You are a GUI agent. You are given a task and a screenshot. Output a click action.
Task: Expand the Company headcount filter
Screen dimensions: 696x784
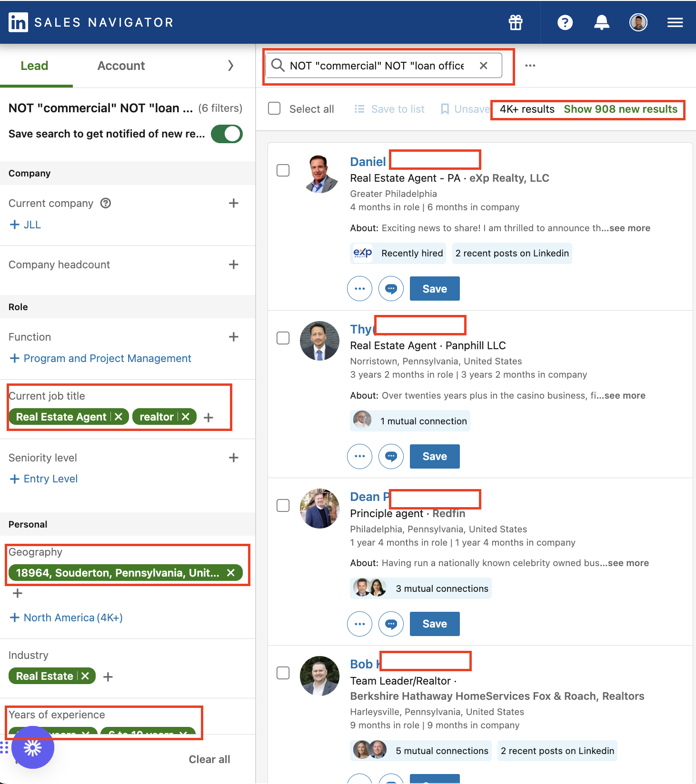[x=234, y=265]
